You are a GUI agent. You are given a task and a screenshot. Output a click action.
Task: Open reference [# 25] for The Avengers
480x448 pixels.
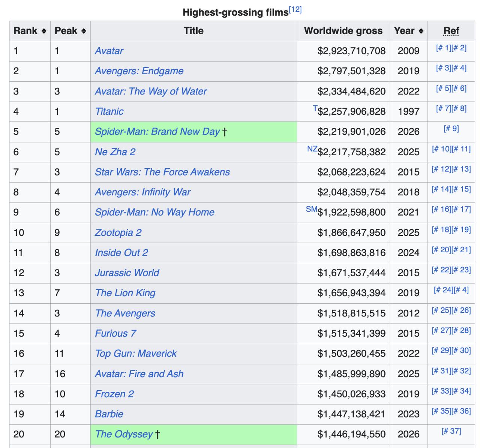pyautogui.click(x=442, y=310)
